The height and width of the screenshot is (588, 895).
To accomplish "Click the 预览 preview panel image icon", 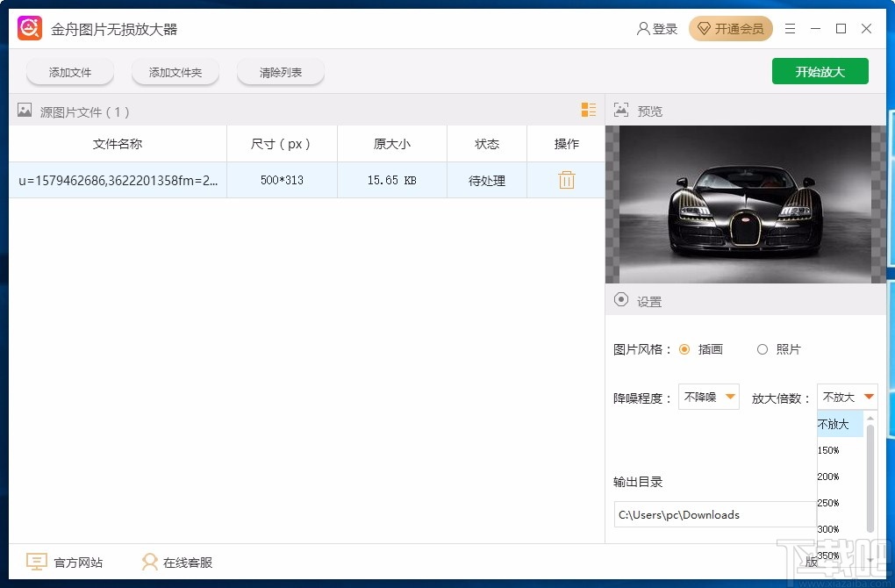I will 621,110.
